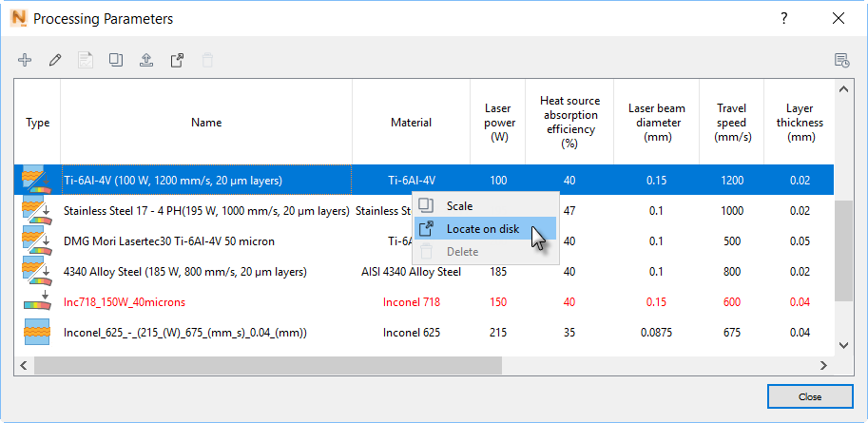Viewport: 868px width, 423px height.
Task: Choose Scale from the context menu
Action: (459, 206)
